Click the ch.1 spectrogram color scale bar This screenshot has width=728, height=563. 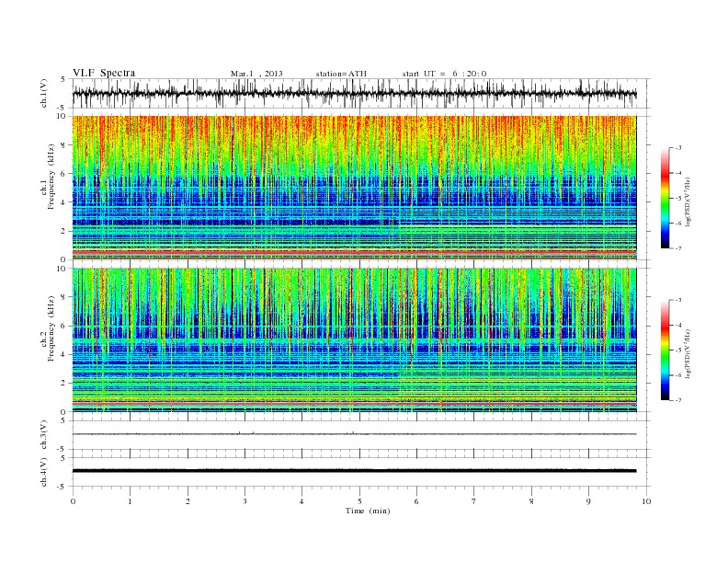coord(665,198)
